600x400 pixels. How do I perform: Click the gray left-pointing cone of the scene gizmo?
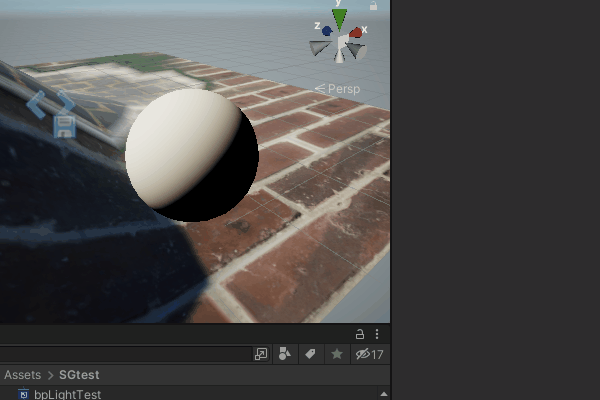point(320,47)
